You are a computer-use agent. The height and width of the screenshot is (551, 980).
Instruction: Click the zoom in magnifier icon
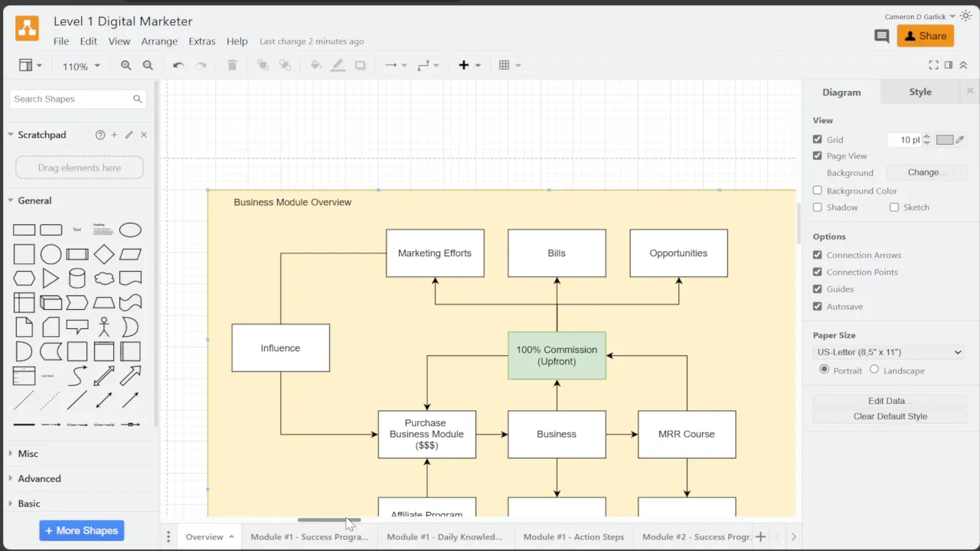point(126,66)
